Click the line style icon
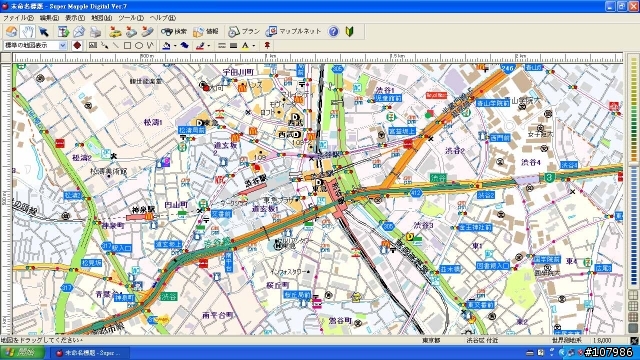 (x=222, y=46)
